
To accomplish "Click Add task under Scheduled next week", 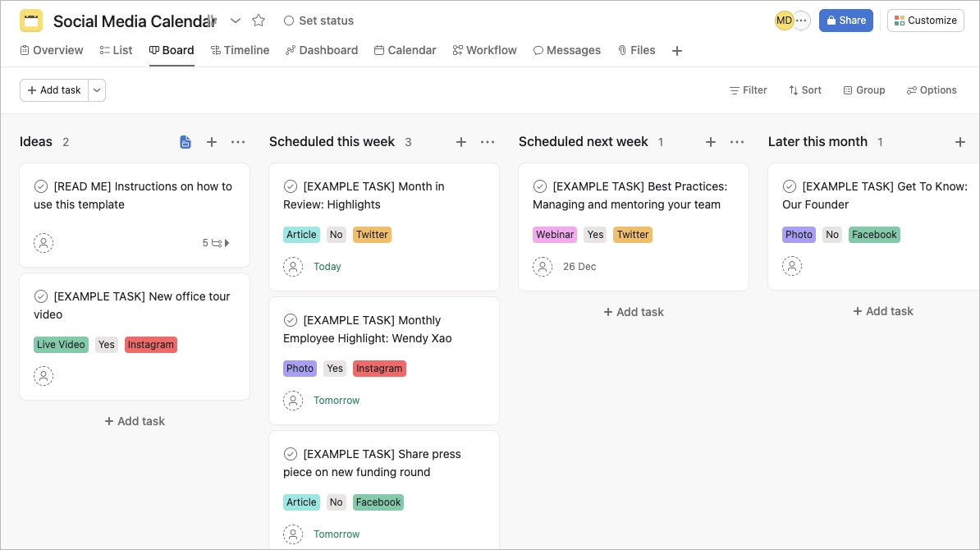I will click(x=634, y=312).
